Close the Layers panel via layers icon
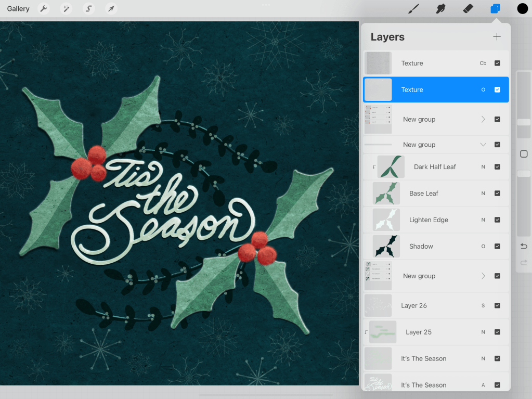 click(x=495, y=9)
